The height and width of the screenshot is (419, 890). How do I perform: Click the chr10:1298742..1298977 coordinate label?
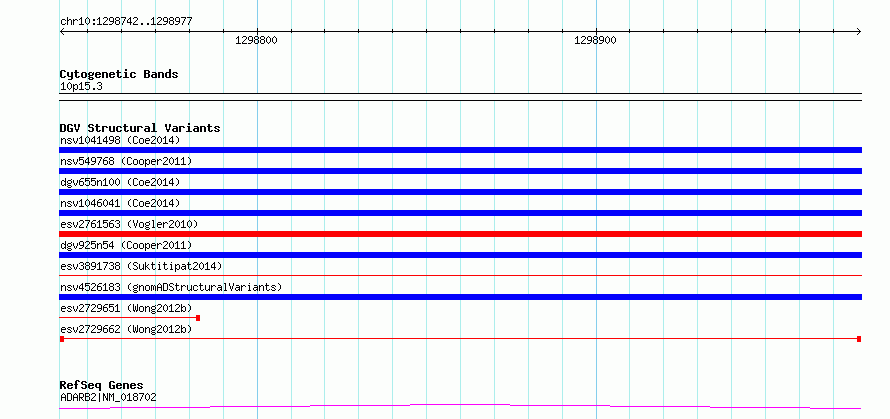point(126,22)
